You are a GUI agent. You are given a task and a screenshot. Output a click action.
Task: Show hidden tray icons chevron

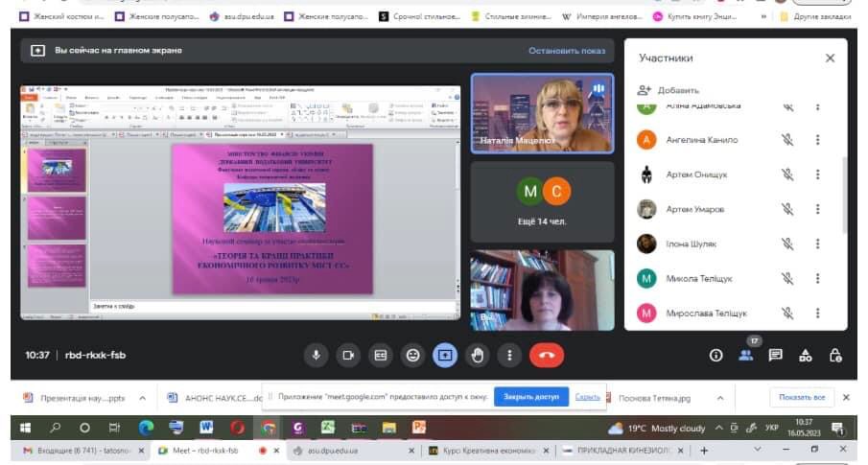pyautogui.click(x=718, y=428)
